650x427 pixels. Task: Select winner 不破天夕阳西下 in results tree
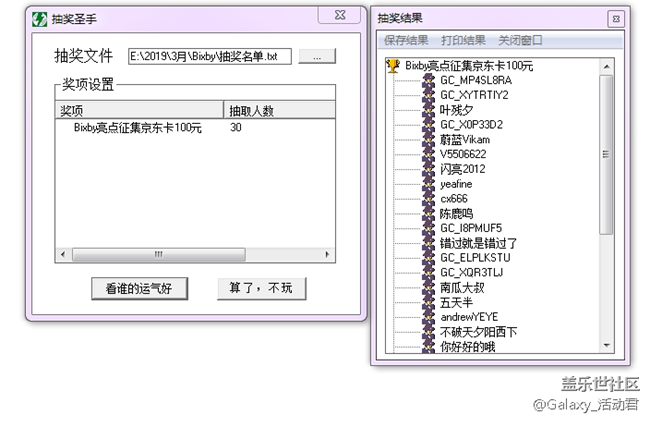(478, 332)
